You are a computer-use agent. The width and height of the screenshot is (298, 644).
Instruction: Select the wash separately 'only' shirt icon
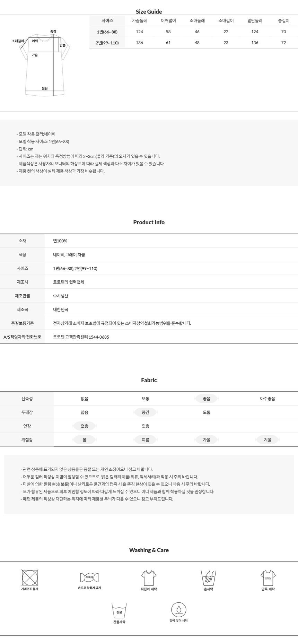268,578
